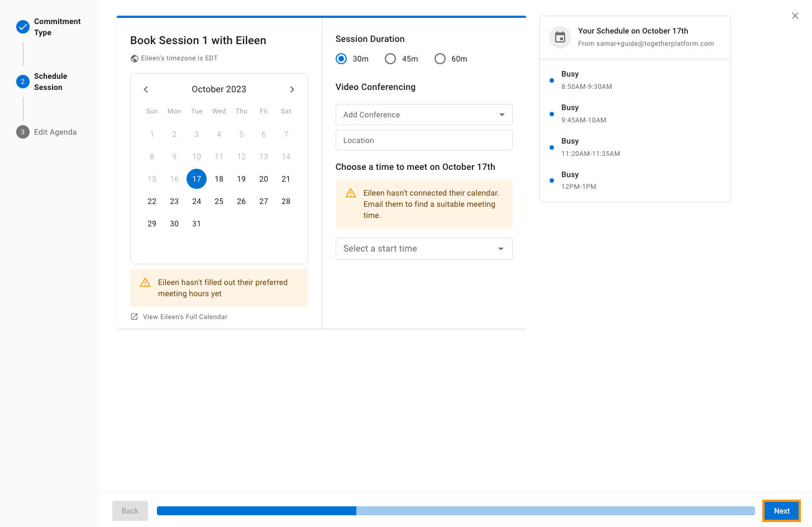The image size is (812, 527).
Task: Click warning icon in preferred hours alert
Action: (x=145, y=283)
